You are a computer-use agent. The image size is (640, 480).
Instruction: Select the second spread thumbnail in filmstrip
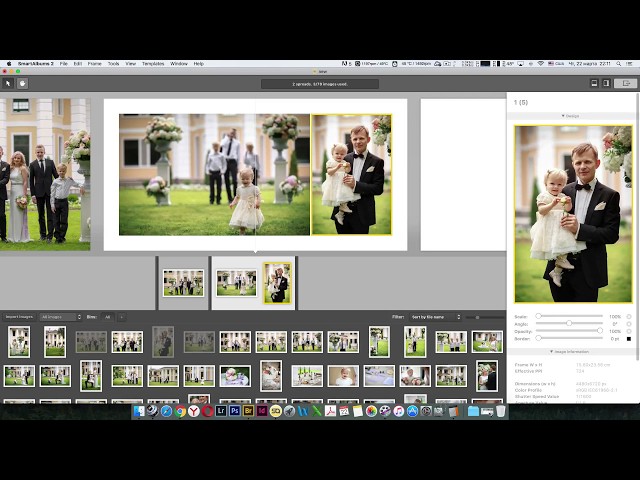[253, 283]
